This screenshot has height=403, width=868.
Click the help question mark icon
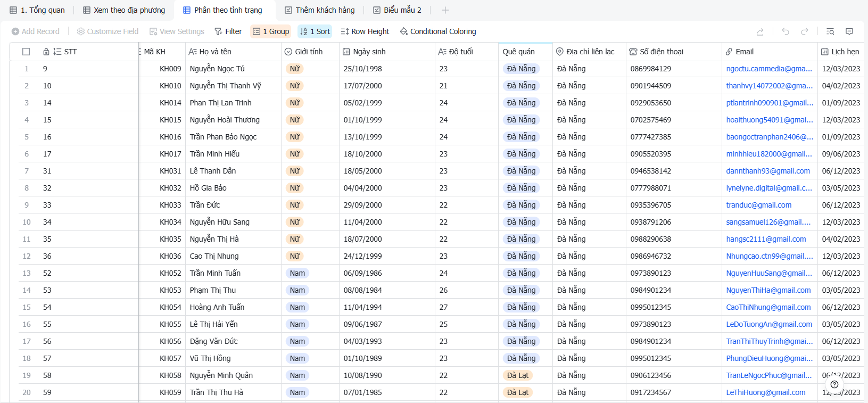tap(834, 384)
